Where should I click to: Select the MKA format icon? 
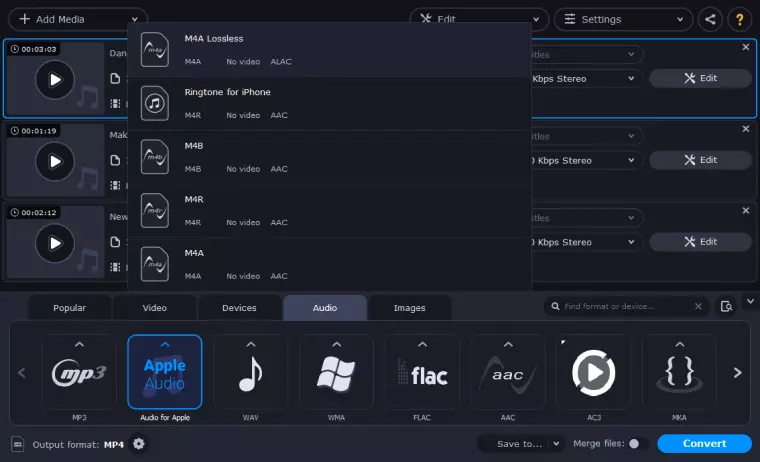tap(680, 372)
